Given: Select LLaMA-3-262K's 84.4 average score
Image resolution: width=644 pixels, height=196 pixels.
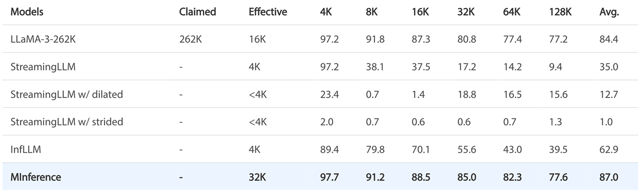Looking at the screenshot, I should 609,40.
